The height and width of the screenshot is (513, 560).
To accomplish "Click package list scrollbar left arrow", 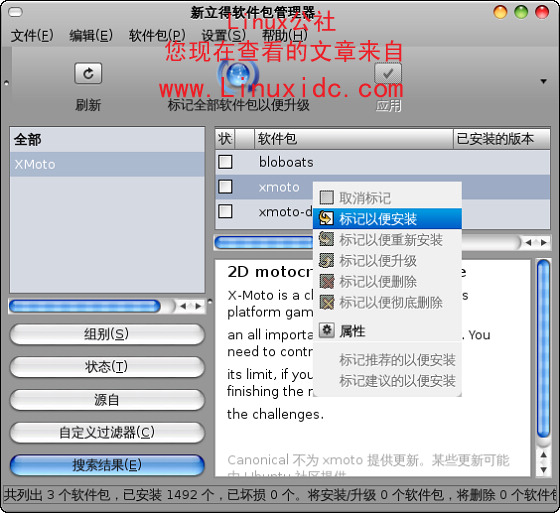I will tap(529, 243).
